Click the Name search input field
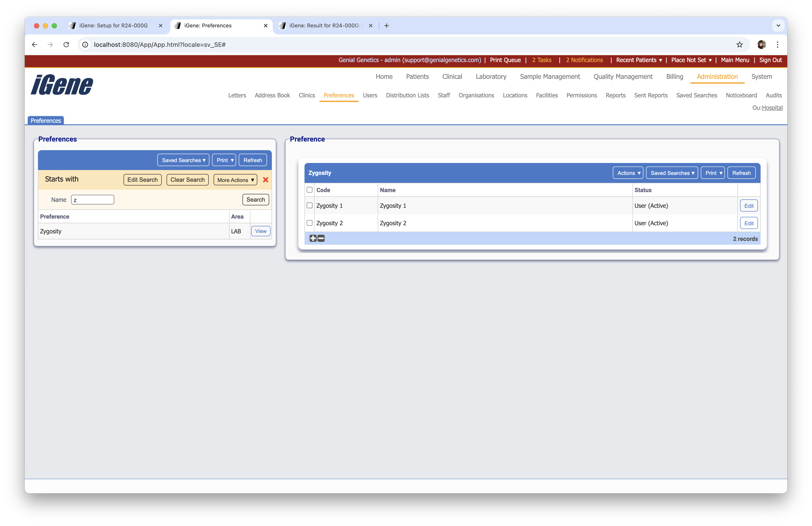This screenshot has width=812, height=526. tap(93, 200)
